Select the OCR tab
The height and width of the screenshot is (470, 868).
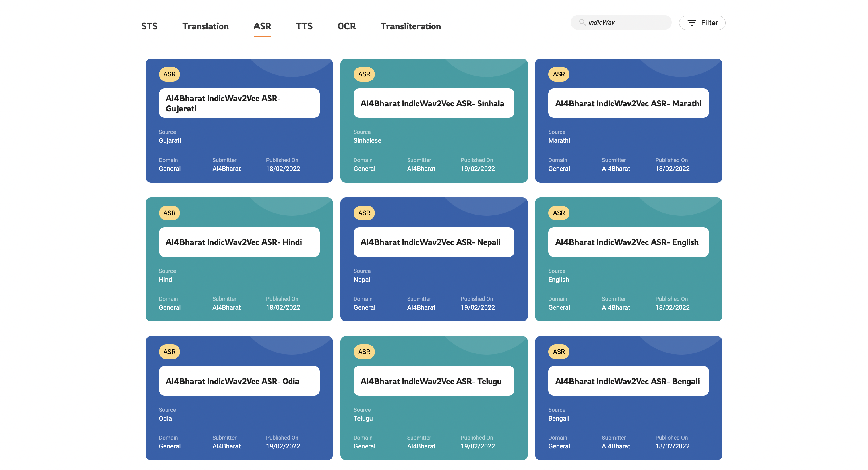coord(346,26)
